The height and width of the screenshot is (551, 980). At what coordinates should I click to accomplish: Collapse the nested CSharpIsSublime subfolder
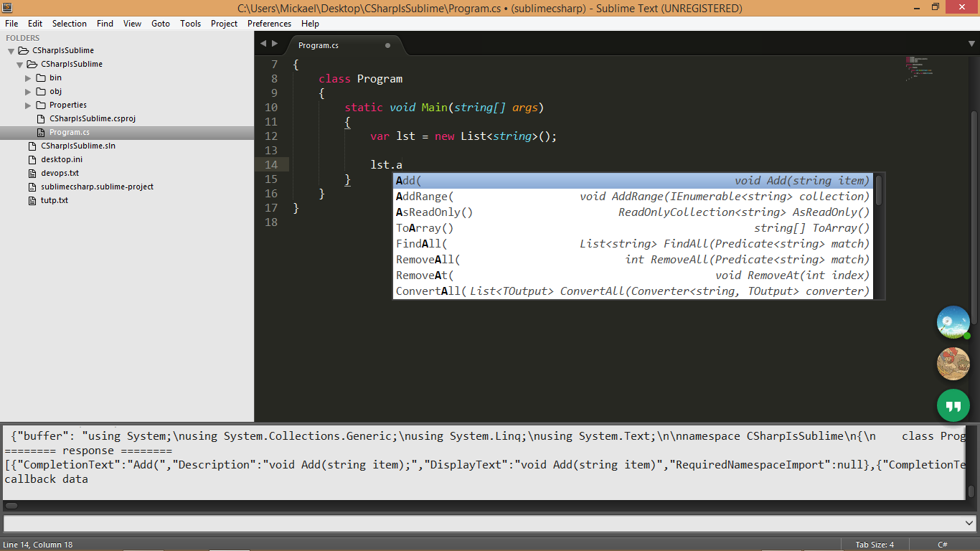20,65
